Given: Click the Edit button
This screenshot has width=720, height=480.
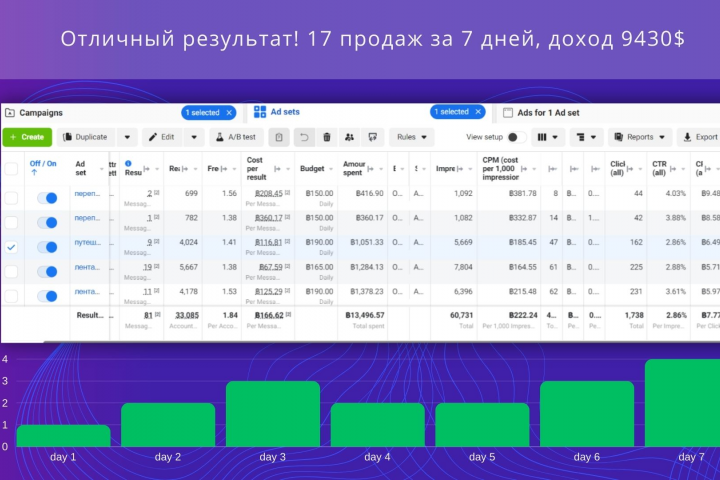Looking at the screenshot, I should tap(162, 137).
